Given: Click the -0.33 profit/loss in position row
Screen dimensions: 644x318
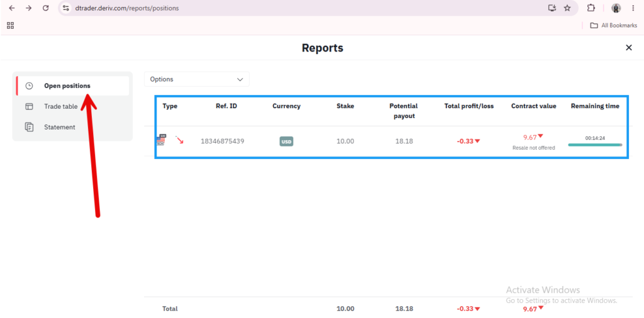Looking at the screenshot, I should tap(469, 141).
